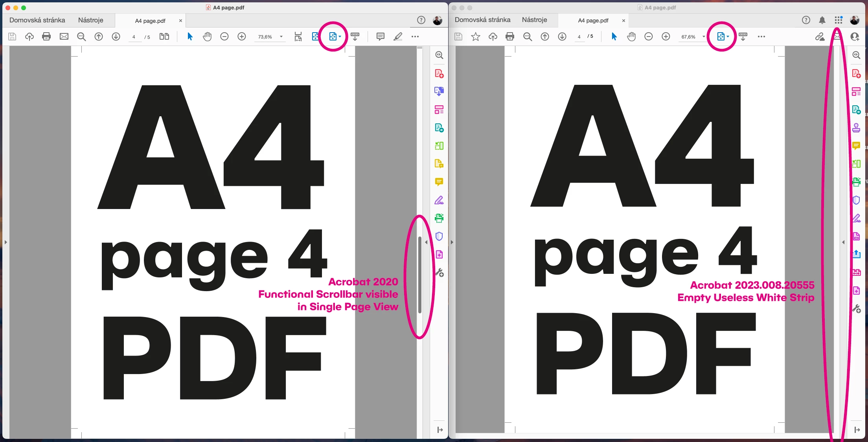The width and height of the screenshot is (868, 442).
Task: Toggle the selection arrow tool in right window
Action: click(x=614, y=37)
